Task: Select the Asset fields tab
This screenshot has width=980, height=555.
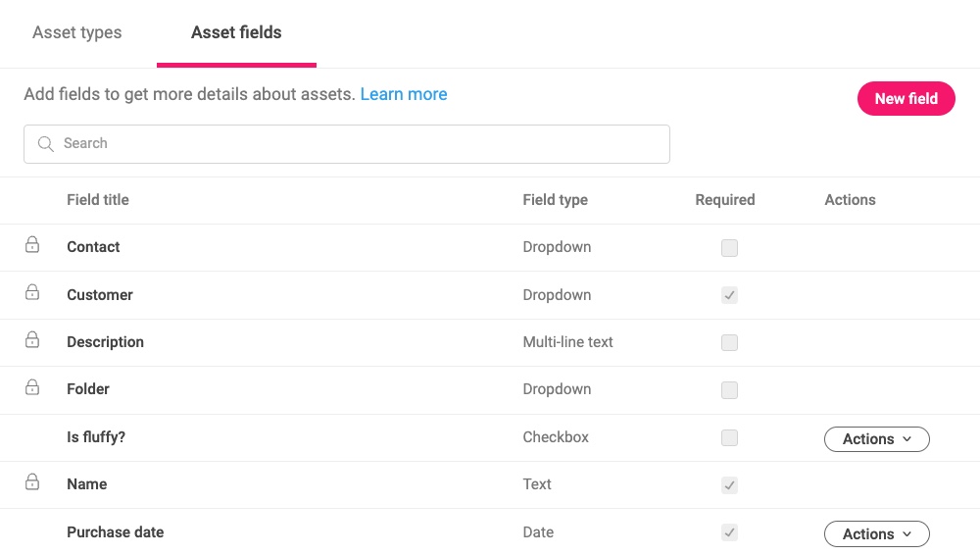Action: (236, 32)
